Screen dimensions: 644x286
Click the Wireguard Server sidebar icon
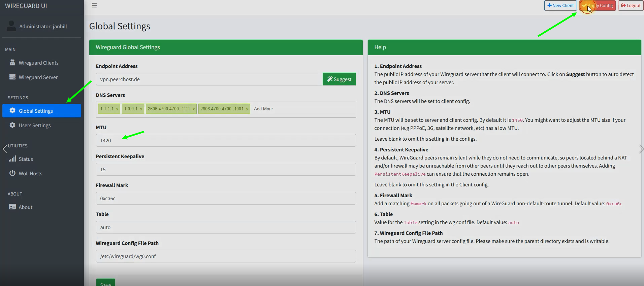tap(12, 77)
